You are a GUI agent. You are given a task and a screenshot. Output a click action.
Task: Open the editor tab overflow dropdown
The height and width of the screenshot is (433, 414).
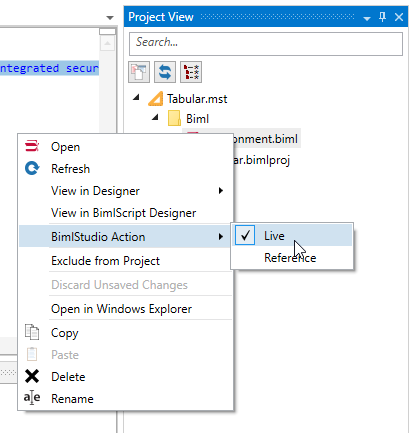110,18
